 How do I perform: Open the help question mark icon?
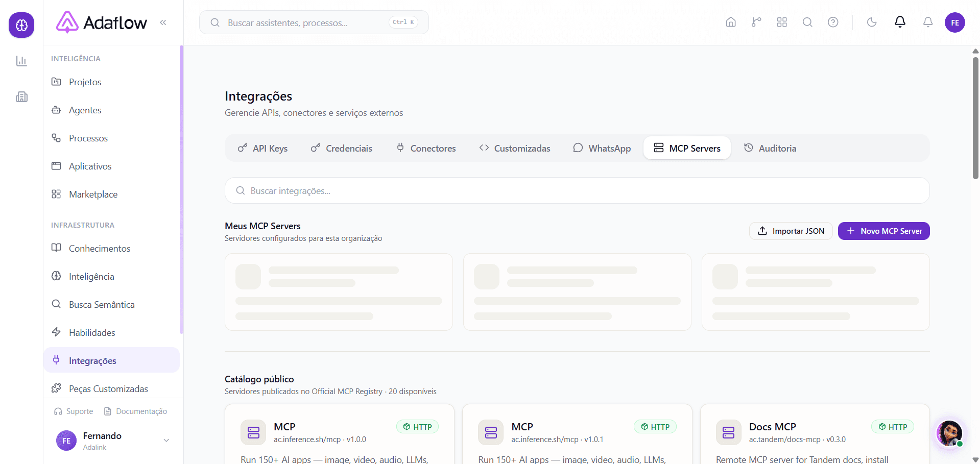click(x=833, y=22)
